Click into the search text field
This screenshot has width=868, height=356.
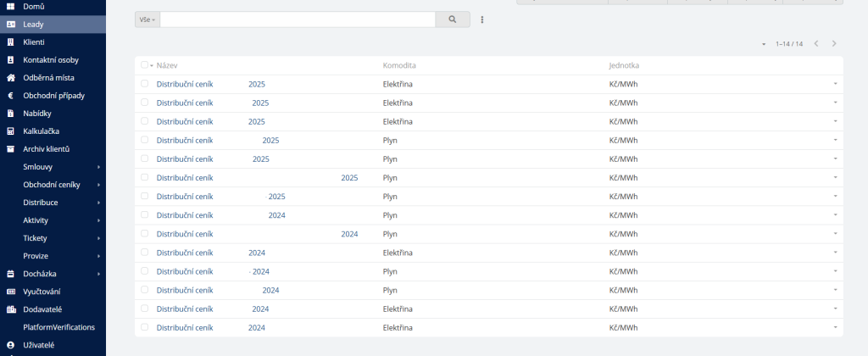coord(297,19)
